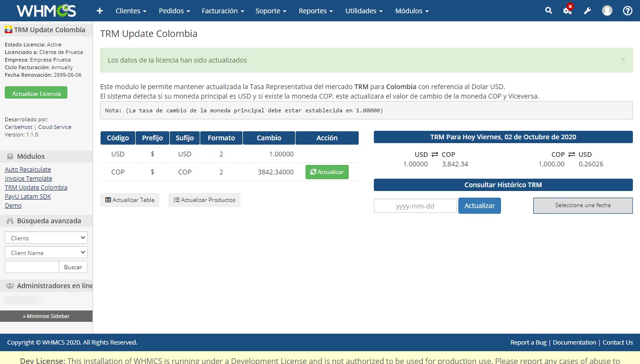Open the PayU Latam SDK link
Image resolution: width=640 pixels, height=364 pixels.
[x=28, y=196]
